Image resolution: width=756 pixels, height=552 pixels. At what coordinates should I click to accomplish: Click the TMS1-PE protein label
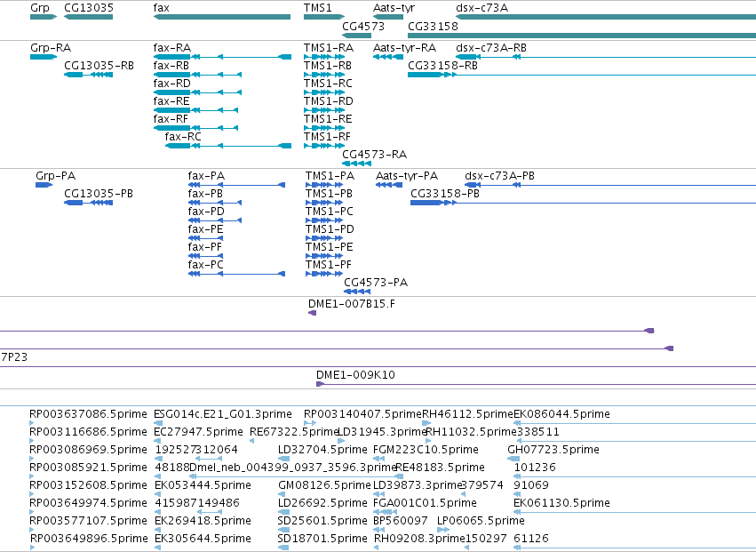tap(330, 247)
